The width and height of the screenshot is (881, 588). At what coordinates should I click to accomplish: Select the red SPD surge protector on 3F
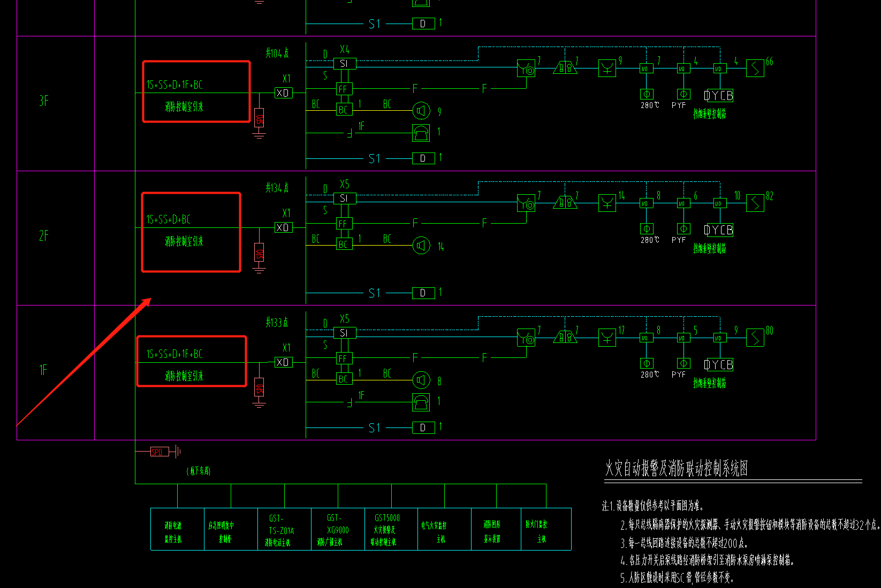pyautogui.click(x=260, y=118)
